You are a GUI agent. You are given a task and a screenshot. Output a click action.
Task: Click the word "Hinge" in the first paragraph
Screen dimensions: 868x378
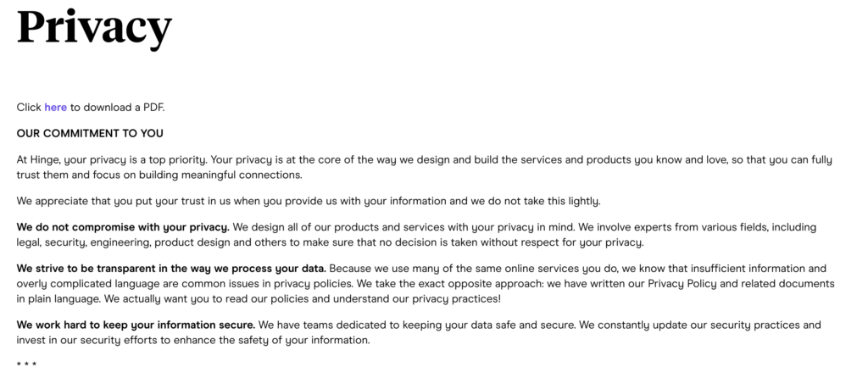click(44, 160)
